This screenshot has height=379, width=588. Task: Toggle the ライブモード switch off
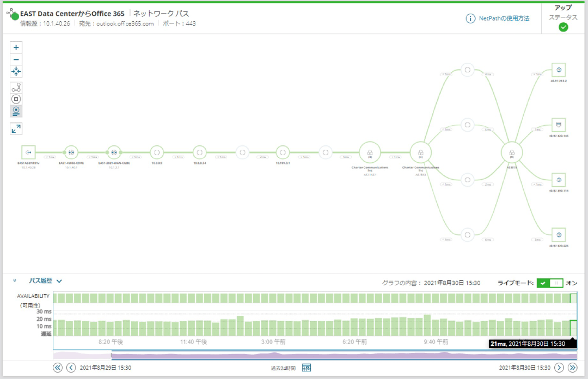[550, 283]
